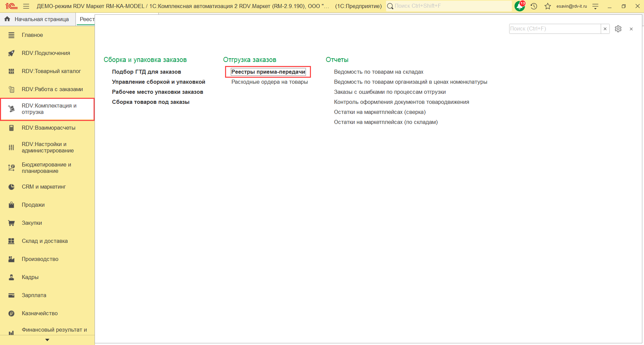
Task: Clear the section search field
Action: tap(605, 29)
